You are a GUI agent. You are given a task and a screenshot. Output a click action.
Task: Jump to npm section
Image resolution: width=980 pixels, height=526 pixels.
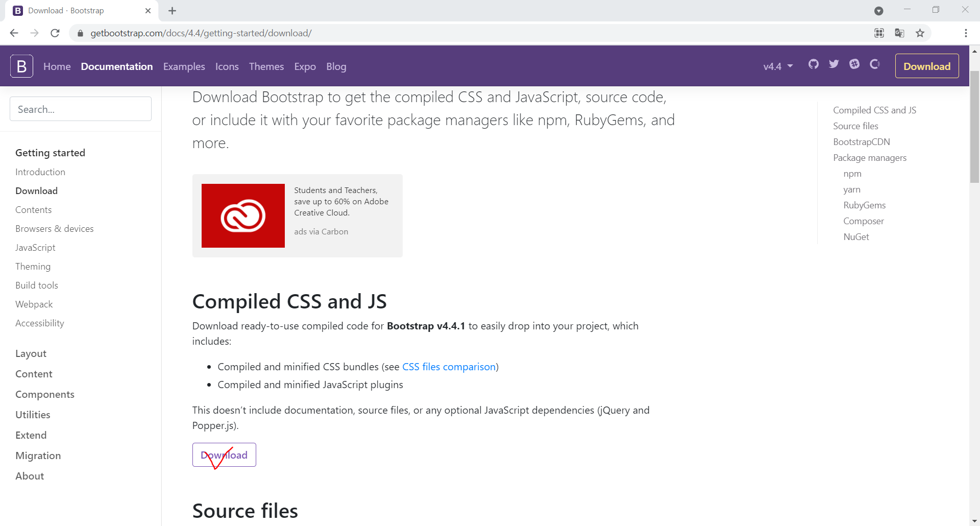[x=852, y=174]
